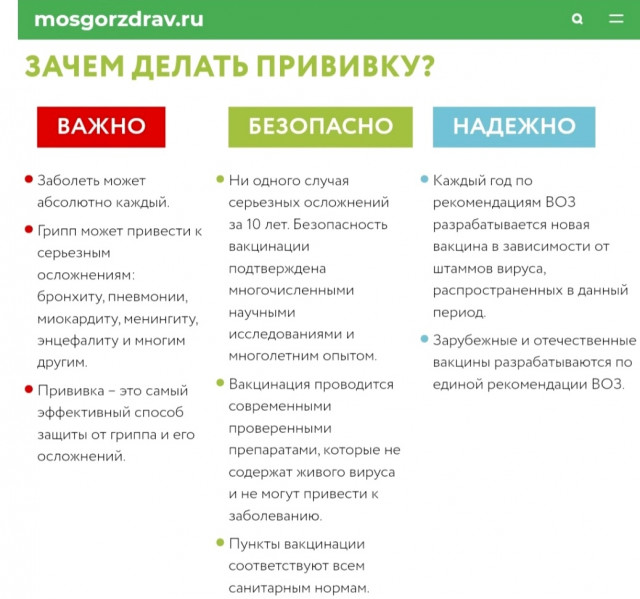Click the text about 'единой рекомендации ВОЗ'

coord(528,384)
